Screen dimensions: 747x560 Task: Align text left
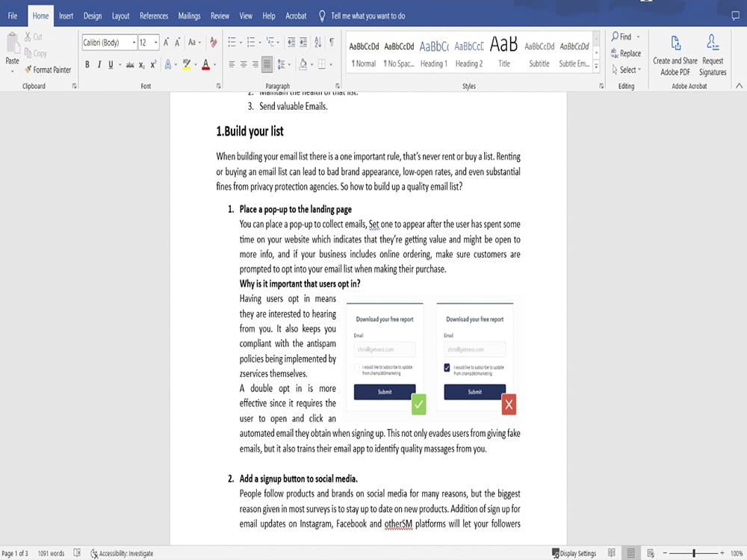232,64
